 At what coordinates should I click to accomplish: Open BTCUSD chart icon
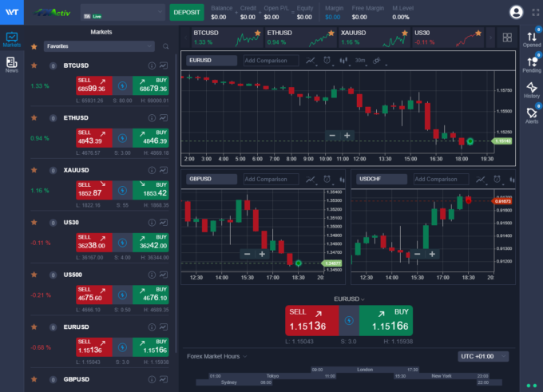164,65
